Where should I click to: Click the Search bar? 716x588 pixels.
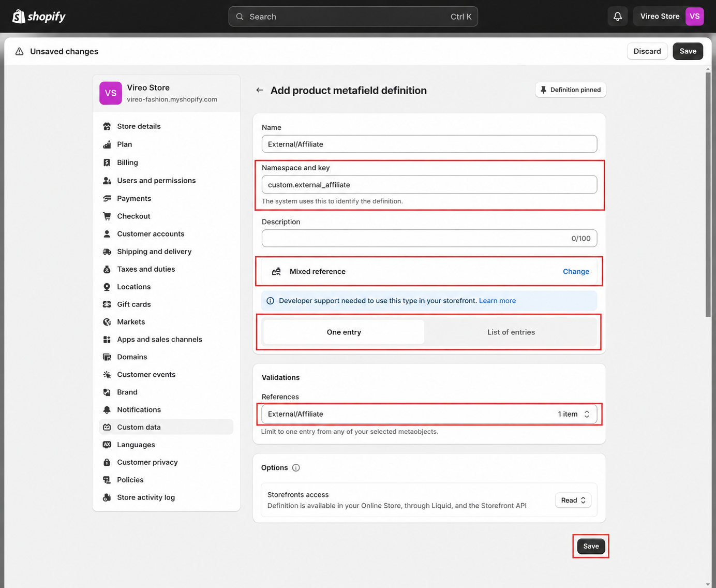tap(353, 17)
